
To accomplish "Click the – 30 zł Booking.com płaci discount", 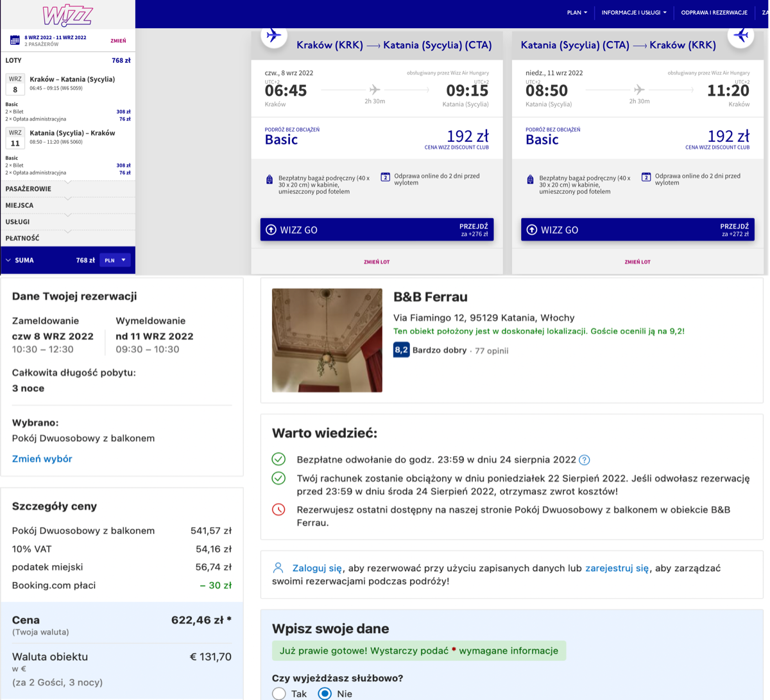I will click(216, 585).
